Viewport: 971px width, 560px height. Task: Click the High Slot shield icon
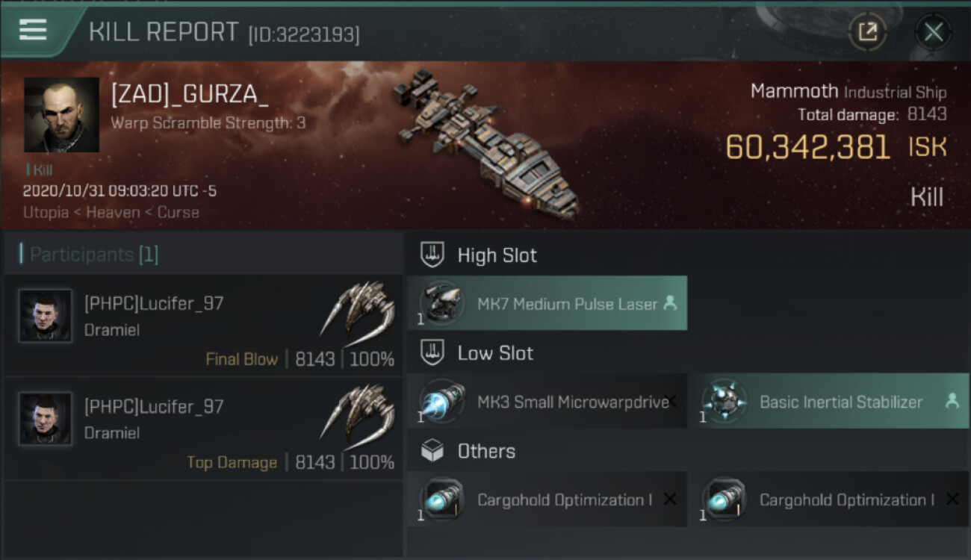pyautogui.click(x=433, y=255)
